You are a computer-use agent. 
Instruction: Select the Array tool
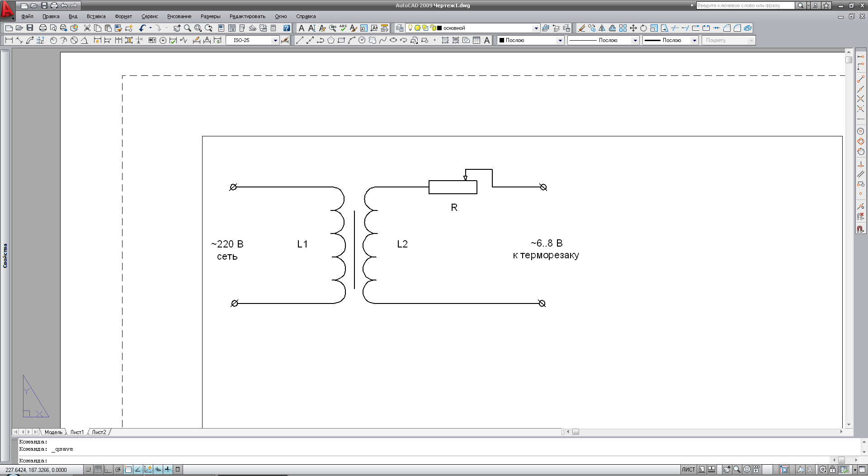coord(623,28)
